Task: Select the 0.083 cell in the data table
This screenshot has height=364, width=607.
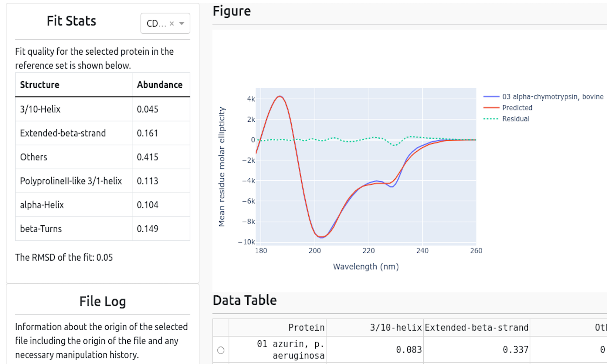Action: pos(409,350)
